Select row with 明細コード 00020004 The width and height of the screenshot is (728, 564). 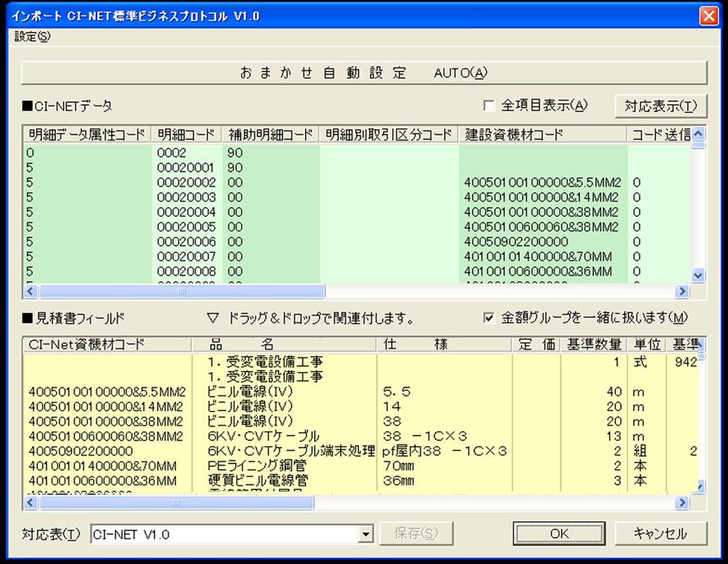(x=186, y=212)
